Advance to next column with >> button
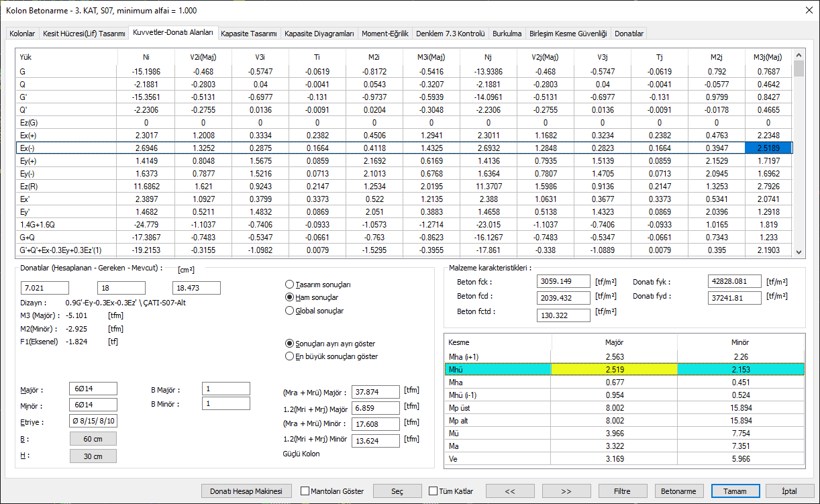Screen dimensions: 820x504 click(x=566, y=491)
